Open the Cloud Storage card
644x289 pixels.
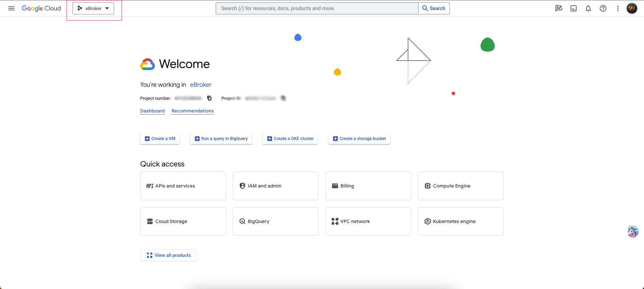click(183, 221)
